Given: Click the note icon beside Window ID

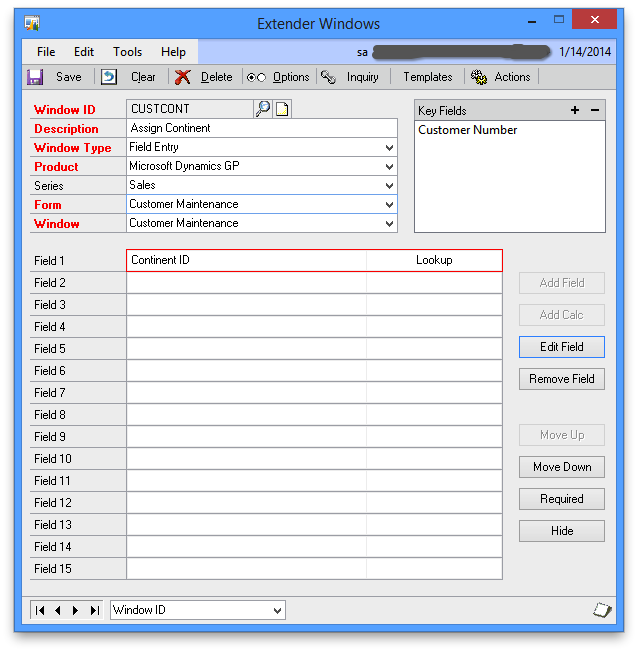Looking at the screenshot, I should click(x=282, y=109).
